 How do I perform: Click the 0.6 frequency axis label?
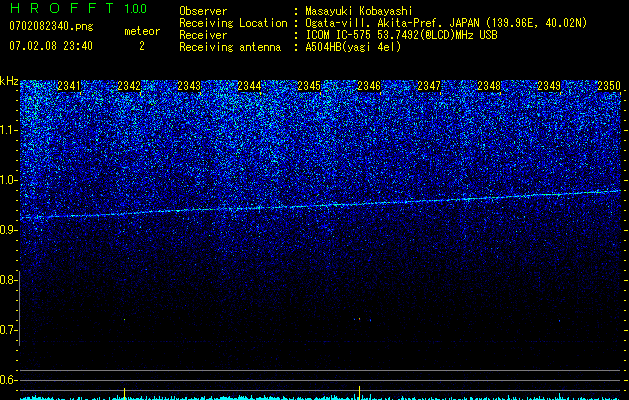(x=7, y=380)
